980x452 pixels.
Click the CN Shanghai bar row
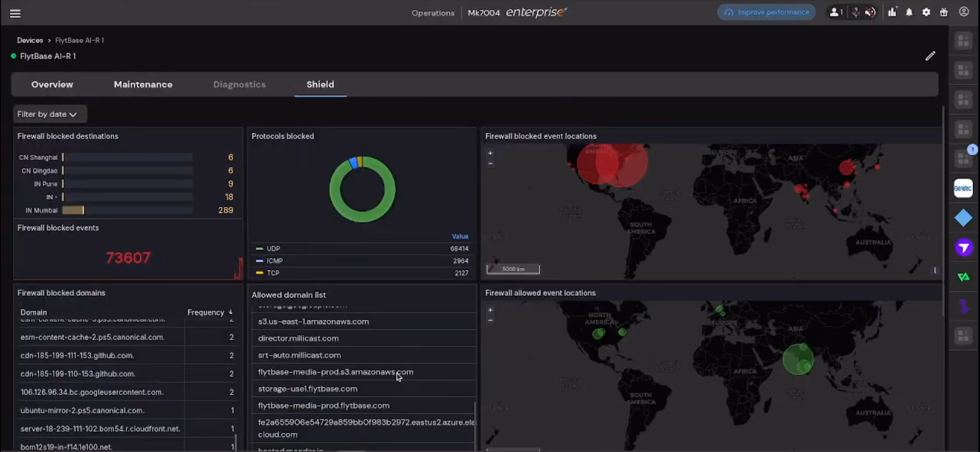(126, 158)
